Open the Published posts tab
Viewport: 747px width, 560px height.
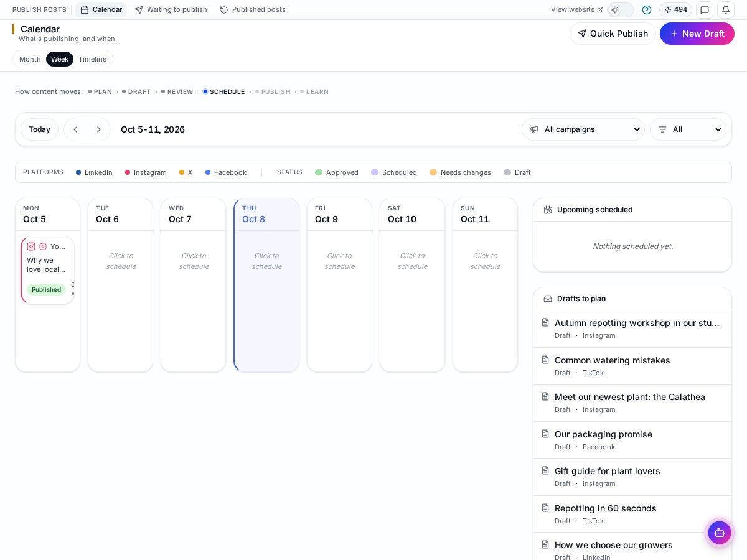click(253, 10)
